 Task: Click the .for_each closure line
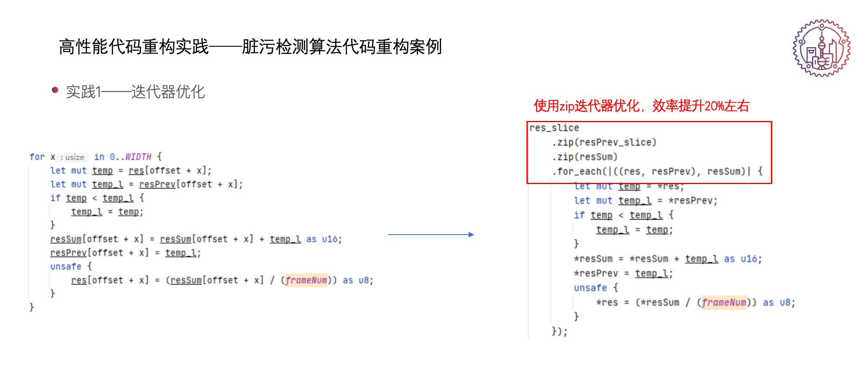tap(657, 172)
